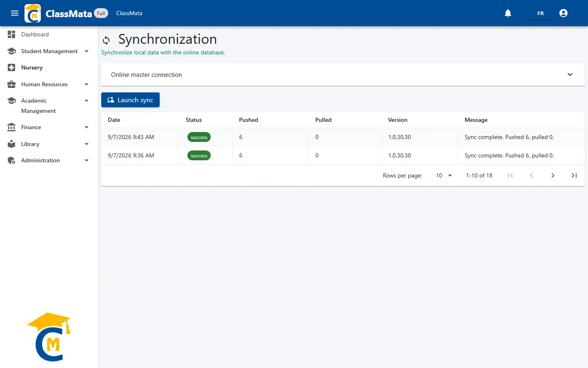Click the Pulled column header

323,120
